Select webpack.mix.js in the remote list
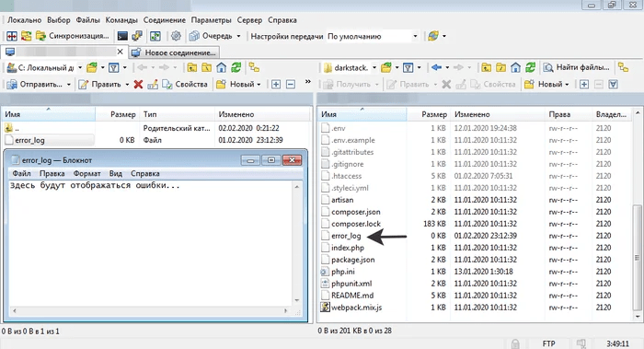 pos(357,308)
